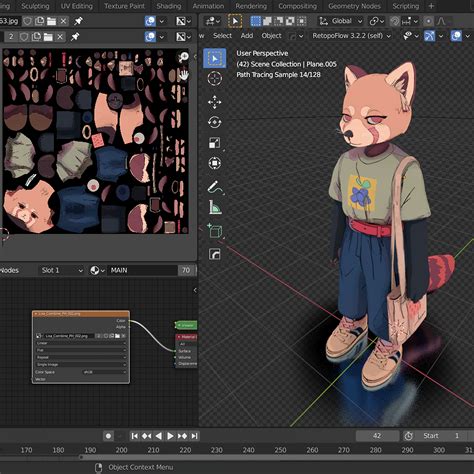Set selection mode to New (first square icon)
This screenshot has width=474, height=474.
[256, 21]
